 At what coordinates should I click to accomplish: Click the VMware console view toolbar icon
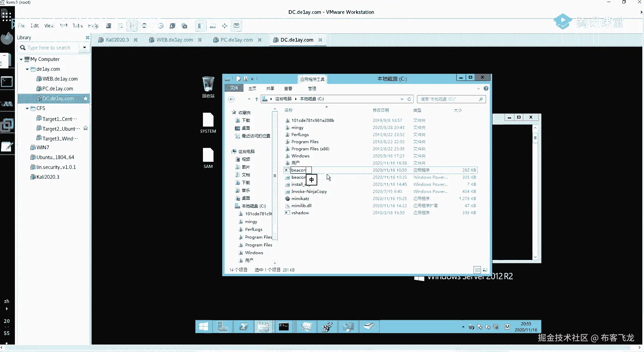tap(236, 26)
